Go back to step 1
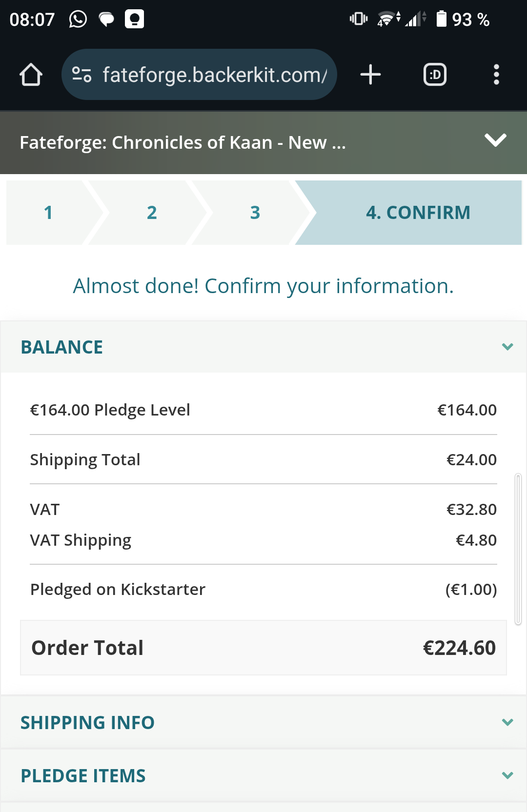The image size is (527, 812). [x=48, y=213]
